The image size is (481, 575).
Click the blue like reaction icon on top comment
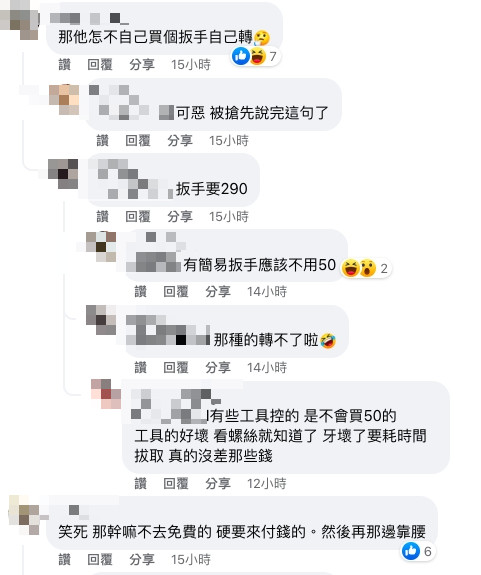241,56
